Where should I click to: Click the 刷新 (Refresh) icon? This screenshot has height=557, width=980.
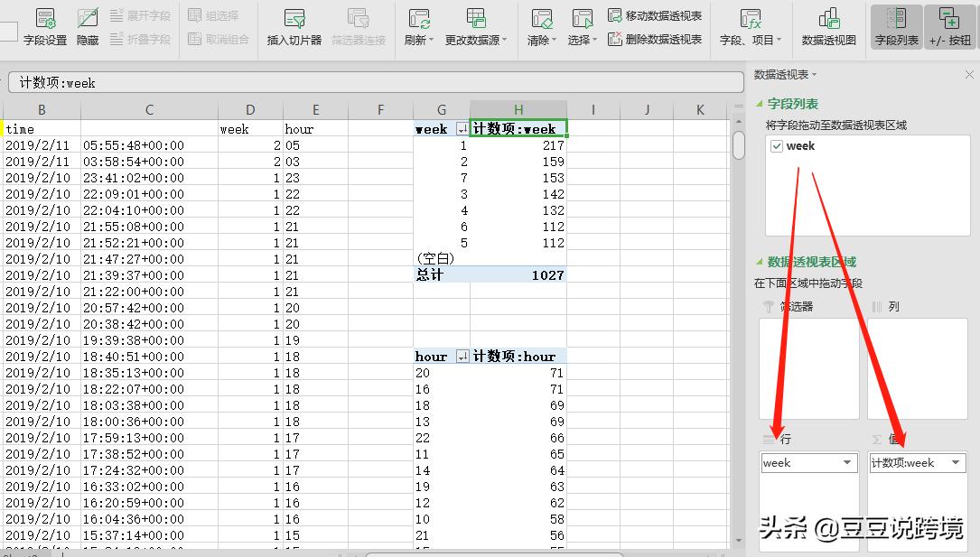pos(418,25)
